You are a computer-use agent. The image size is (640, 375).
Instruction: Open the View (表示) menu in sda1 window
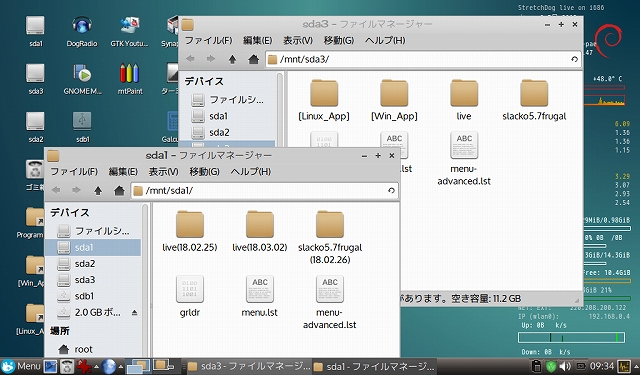pyautogui.click(x=163, y=172)
